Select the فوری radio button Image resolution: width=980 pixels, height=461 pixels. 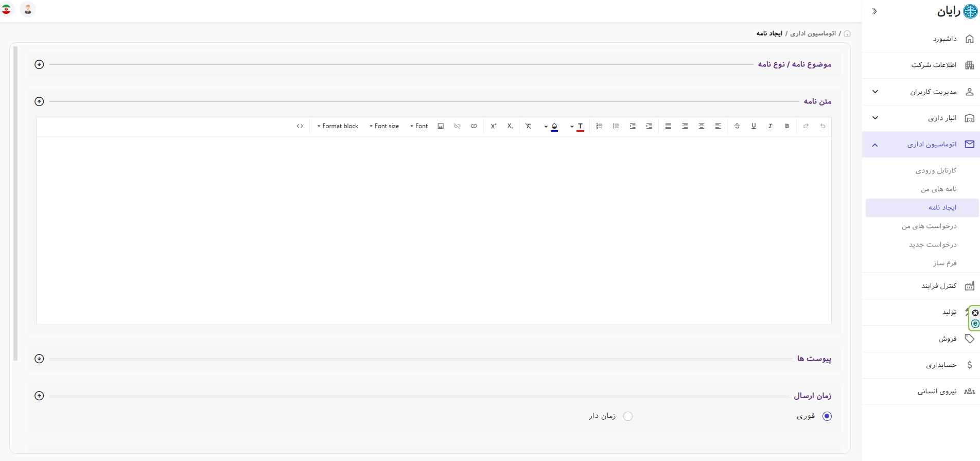pos(827,416)
